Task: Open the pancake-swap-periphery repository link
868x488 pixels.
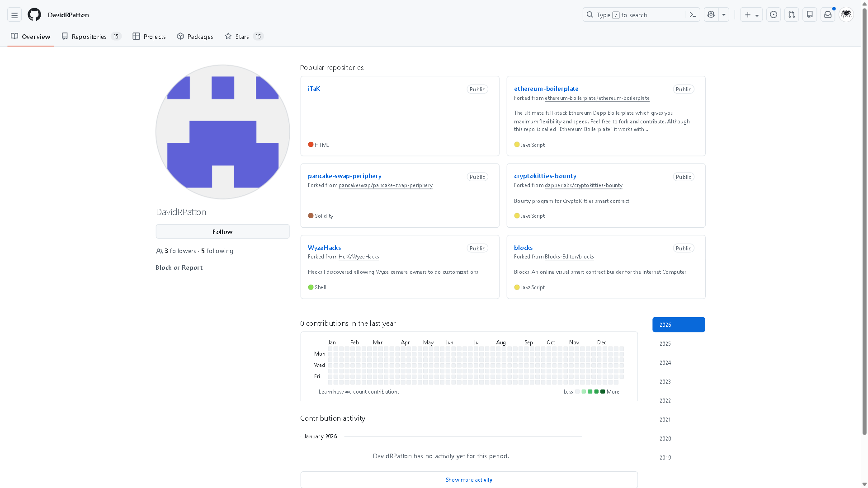Action: coord(344,176)
